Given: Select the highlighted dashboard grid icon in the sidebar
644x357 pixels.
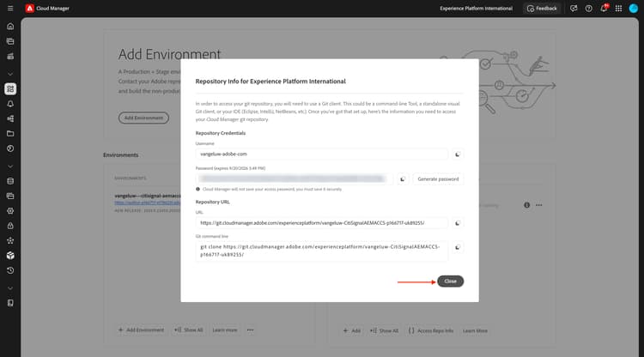Looking at the screenshot, I should coord(10,88).
